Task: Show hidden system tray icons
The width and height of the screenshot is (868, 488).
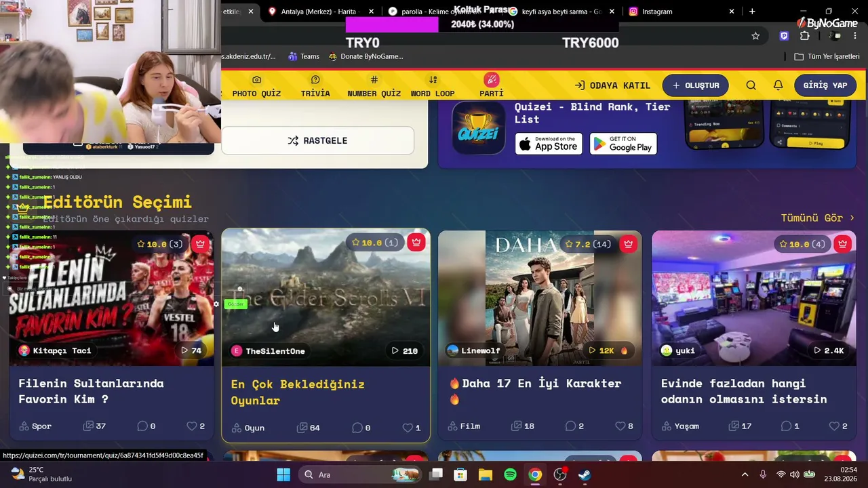Action: 745,474
